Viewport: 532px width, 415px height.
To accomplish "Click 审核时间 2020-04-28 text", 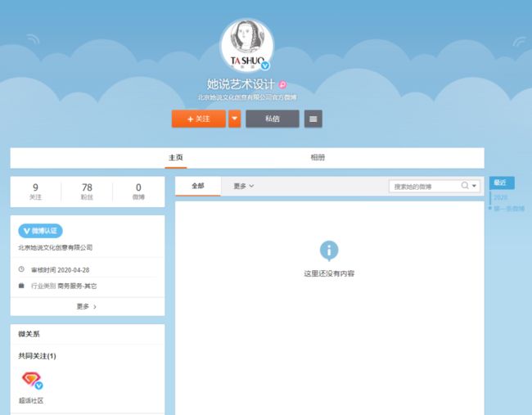I will point(60,270).
